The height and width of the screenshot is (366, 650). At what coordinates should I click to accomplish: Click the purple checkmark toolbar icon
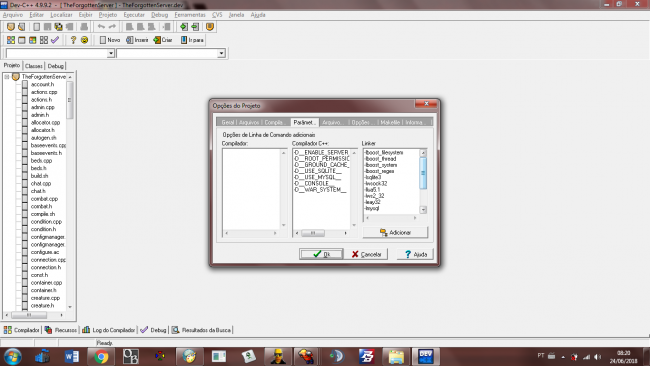(x=55, y=40)
